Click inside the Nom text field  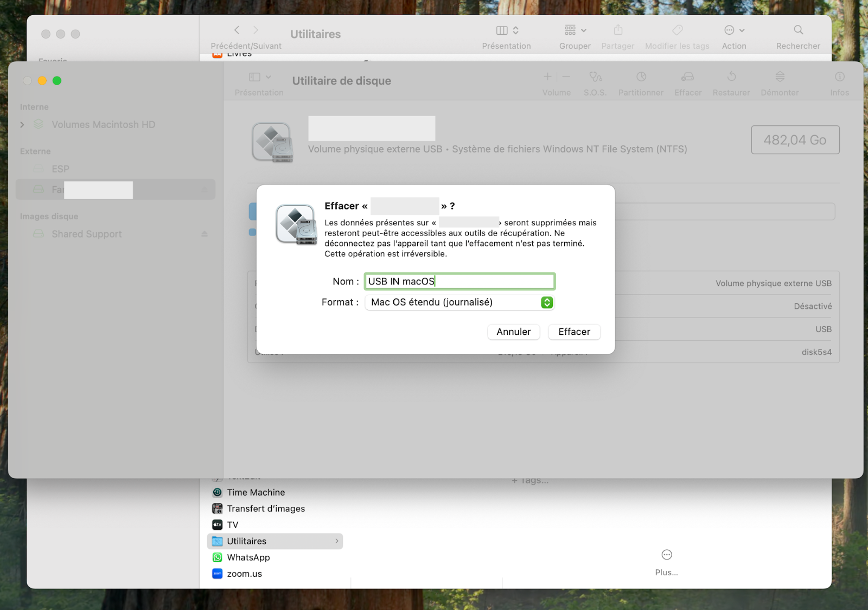(459, 281)
